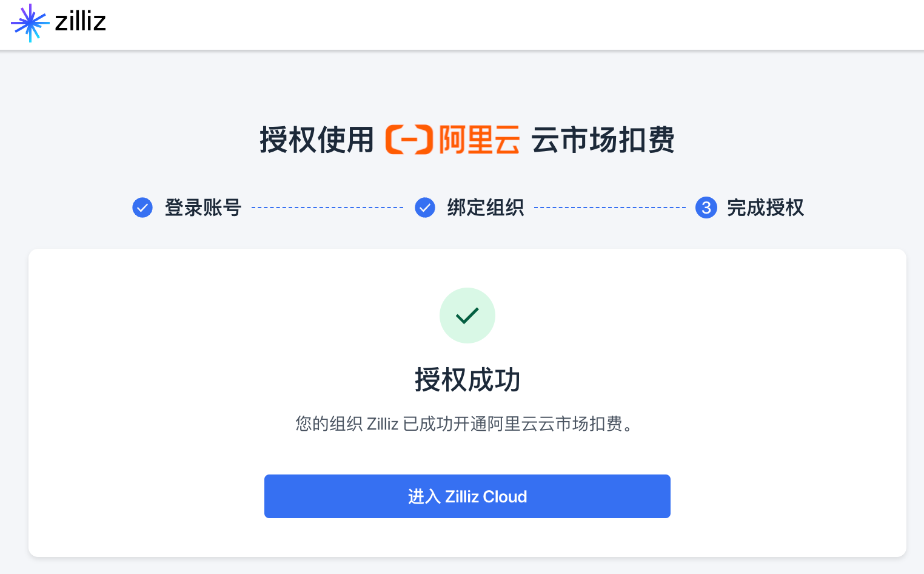Click the 授权使用 title text

pos(316,140)
